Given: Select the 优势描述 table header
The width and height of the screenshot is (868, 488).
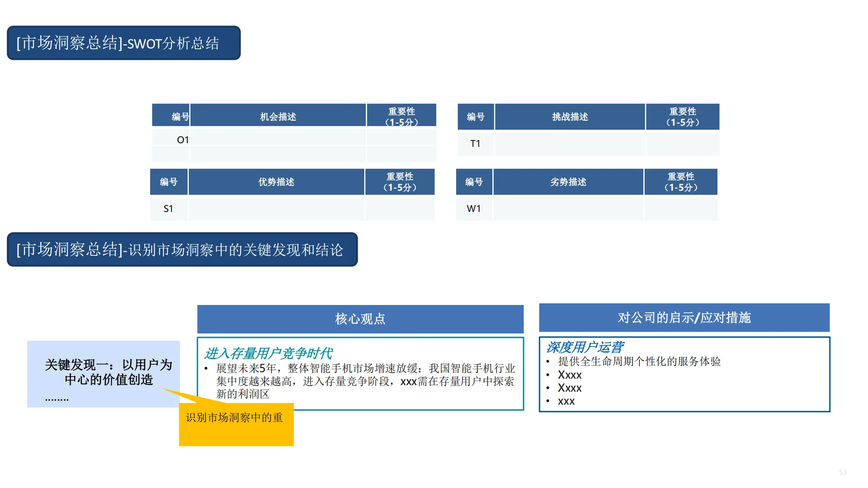Looking at the screenshot, I should pyautogui.click(x=276, y=182).
